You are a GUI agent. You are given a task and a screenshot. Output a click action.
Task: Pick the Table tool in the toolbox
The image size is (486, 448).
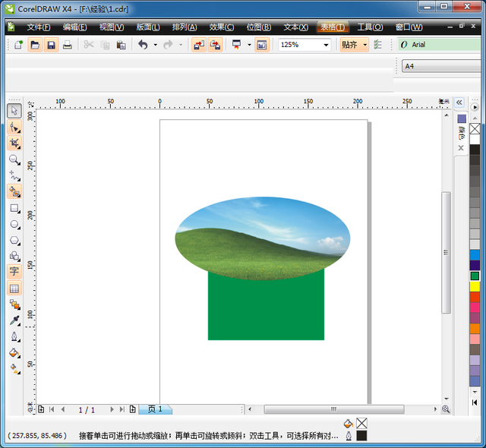pos(14,289)
